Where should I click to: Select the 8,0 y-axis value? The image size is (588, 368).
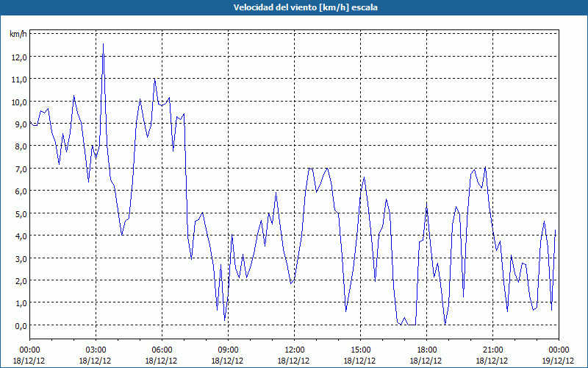[21, 146]
